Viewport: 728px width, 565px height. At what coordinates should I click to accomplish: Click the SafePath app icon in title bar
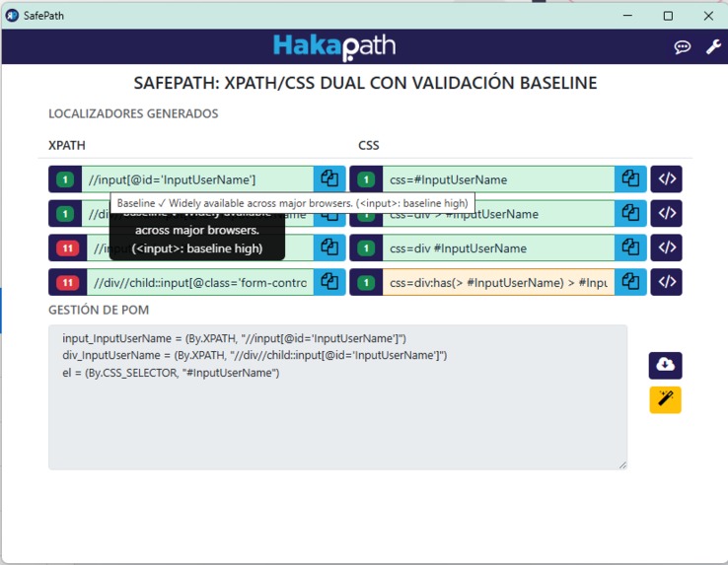[12, 16]
